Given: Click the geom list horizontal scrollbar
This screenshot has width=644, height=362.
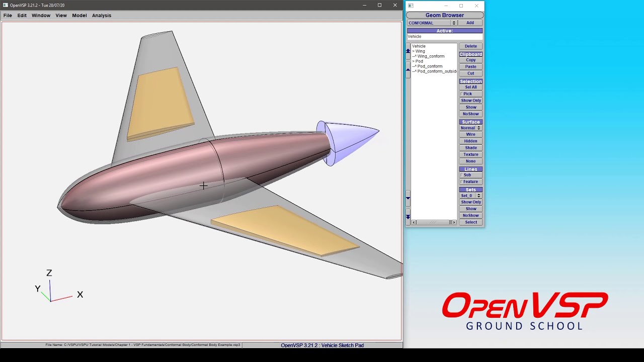Looking at the screenshot, I should click(x=434, y=222).
